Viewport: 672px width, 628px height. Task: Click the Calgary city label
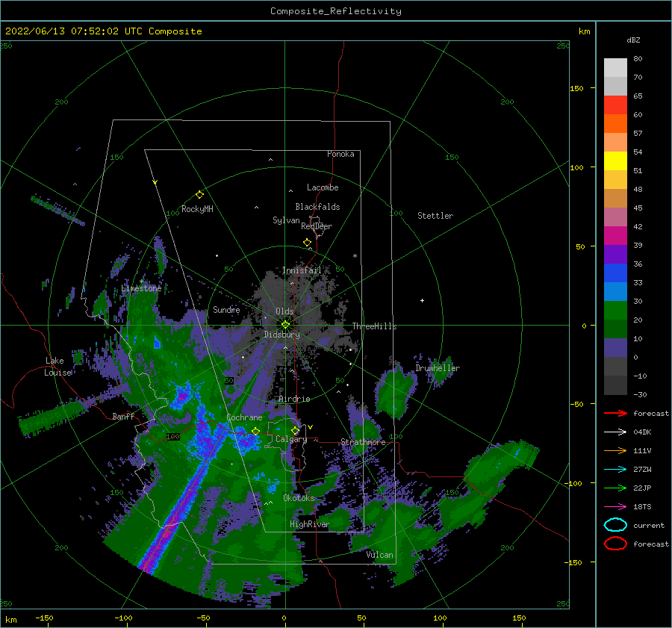point(291,439)
